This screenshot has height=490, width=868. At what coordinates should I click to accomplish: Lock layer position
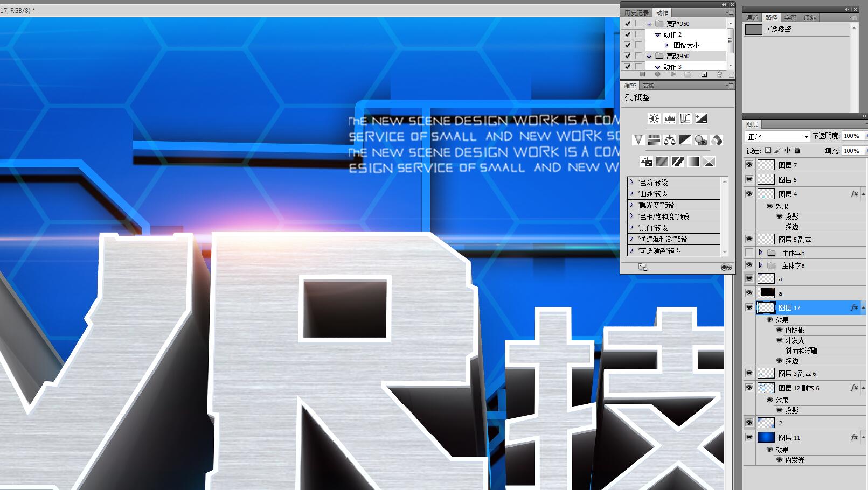point(787,150)
